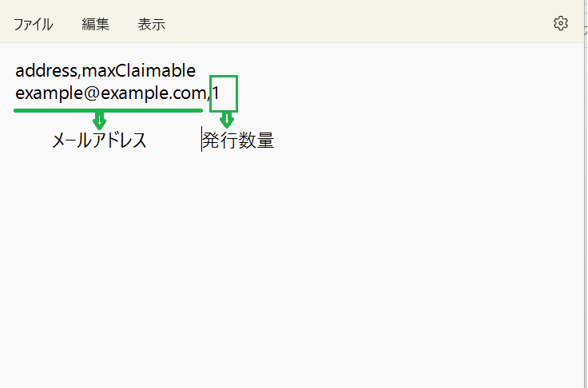Click the number 1 inside the green box
The image size is (588, 388).
click(216, 93)
